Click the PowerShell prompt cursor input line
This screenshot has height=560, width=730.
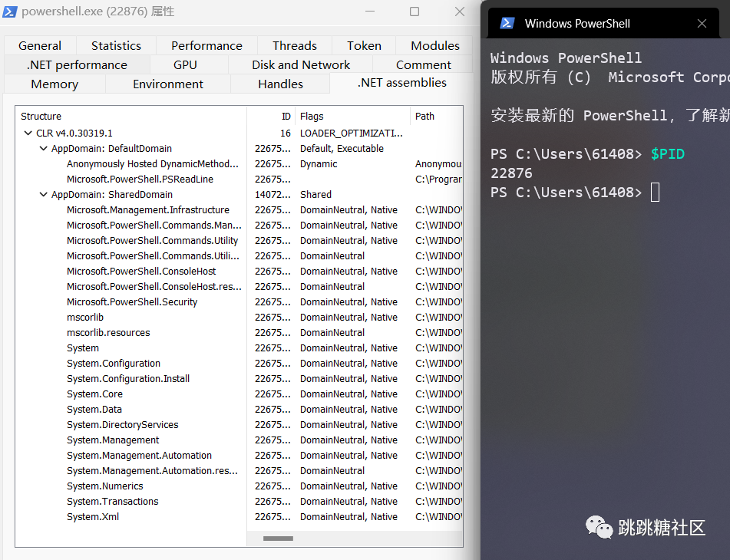(x=655, y=192)
